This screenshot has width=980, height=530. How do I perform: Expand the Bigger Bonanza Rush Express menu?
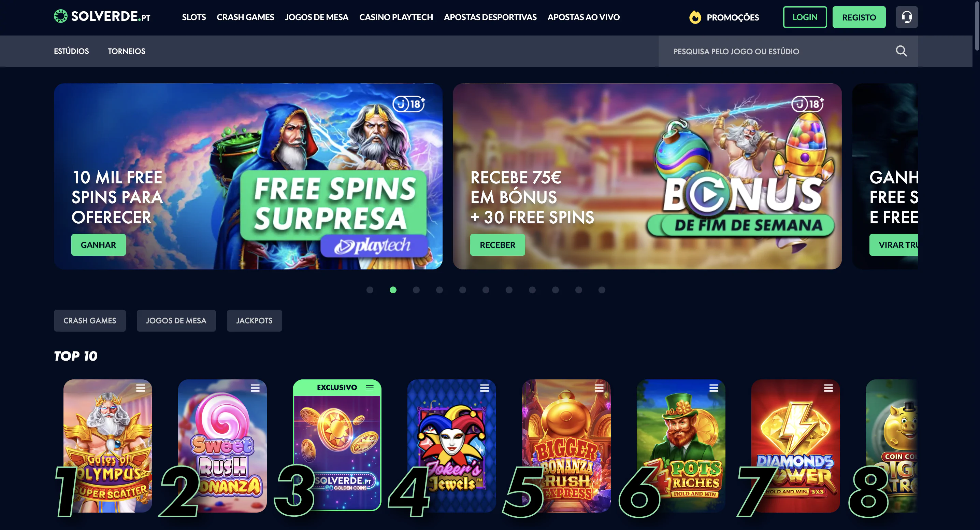(x=599, y=388)
